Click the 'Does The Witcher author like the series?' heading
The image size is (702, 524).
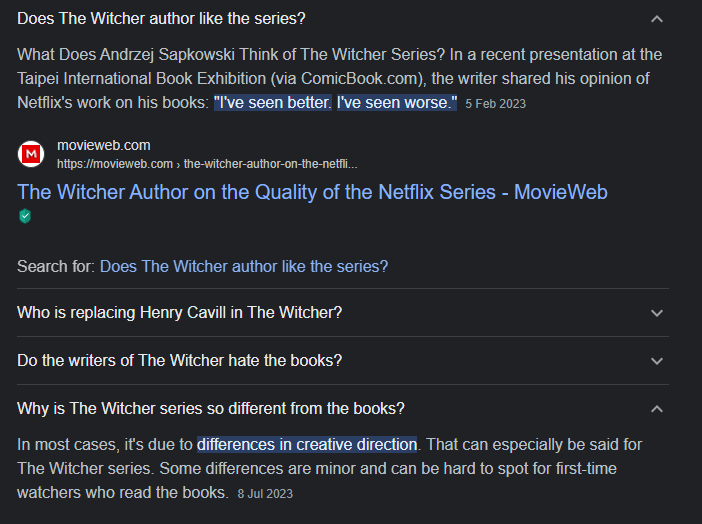[x=161, y=18]
